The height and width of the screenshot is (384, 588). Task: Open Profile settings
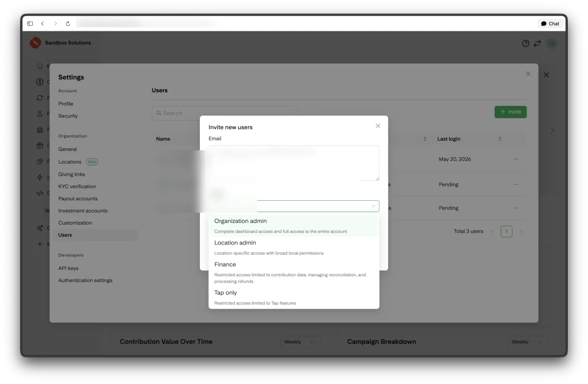(66, 104)
